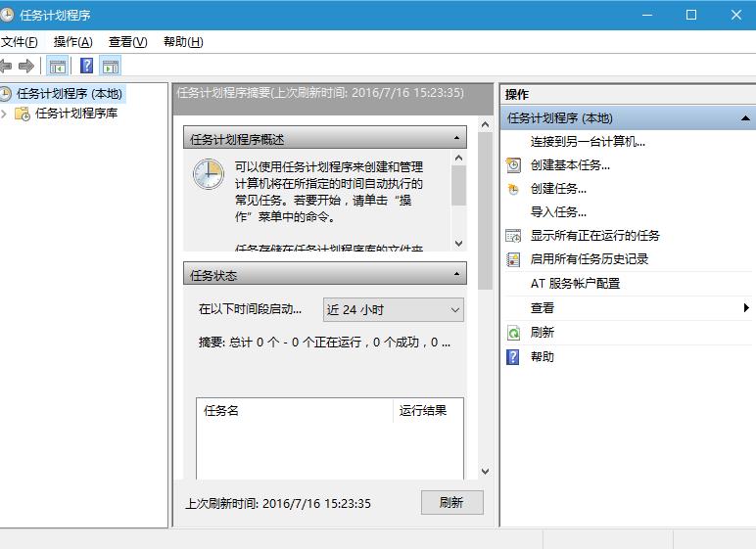
Task: Click show/hide console tree toolbar icon
Action: click(x=58, y=66)
